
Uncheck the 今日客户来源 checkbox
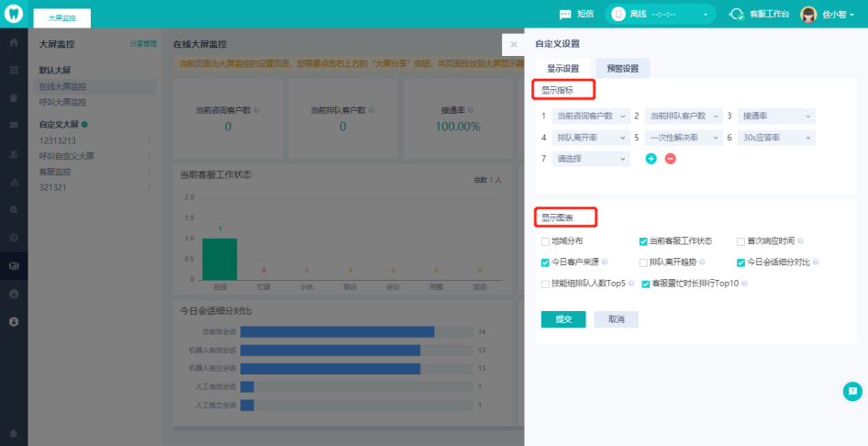click(545, 262)
